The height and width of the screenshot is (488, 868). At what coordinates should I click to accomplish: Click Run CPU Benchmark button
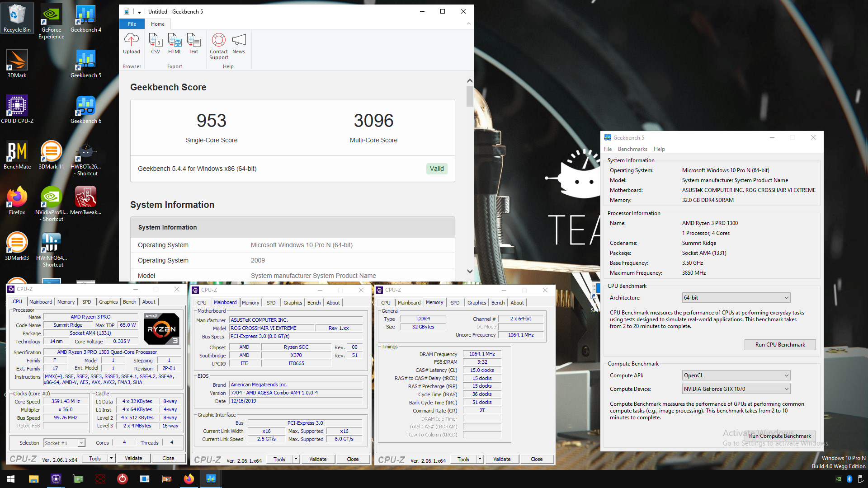click(780, 345)
